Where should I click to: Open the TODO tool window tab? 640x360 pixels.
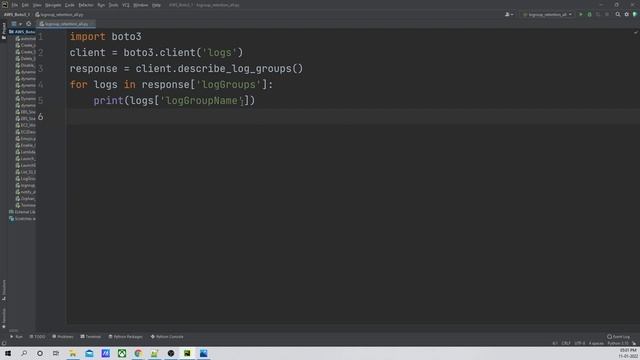[x=37, y=337]
